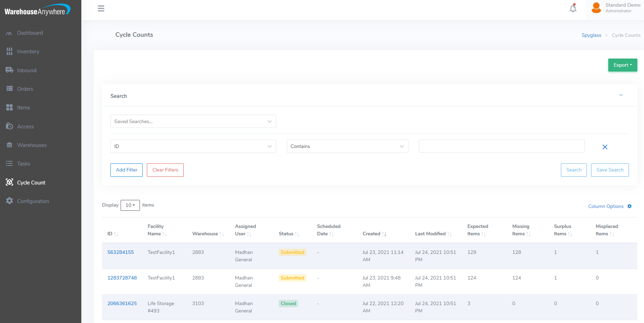This screenshot has width=644, height=323.
Task: Open the notifications bell
Action: coord(573,8)
